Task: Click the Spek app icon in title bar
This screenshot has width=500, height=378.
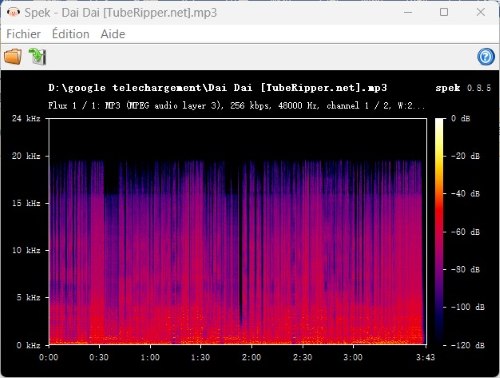Action: point(13,13)
